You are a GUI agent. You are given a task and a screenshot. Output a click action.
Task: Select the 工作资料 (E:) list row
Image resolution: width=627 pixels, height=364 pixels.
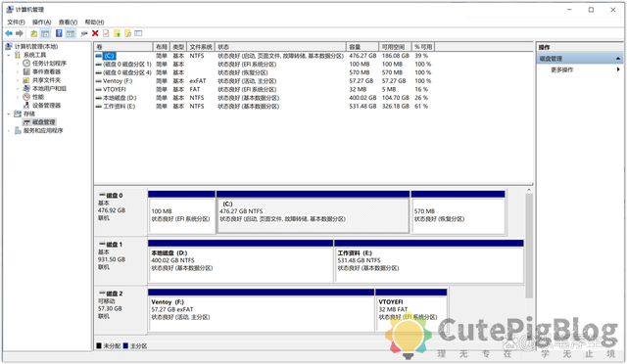click(x=264, y=107)
